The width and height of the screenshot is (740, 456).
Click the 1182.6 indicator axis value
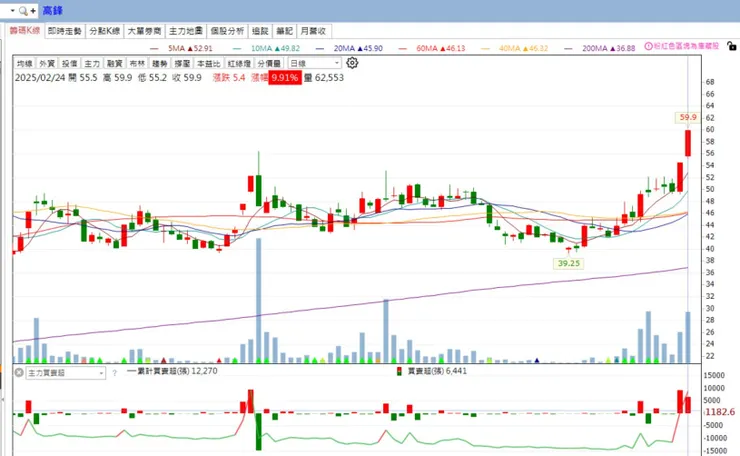click(720, 412)
